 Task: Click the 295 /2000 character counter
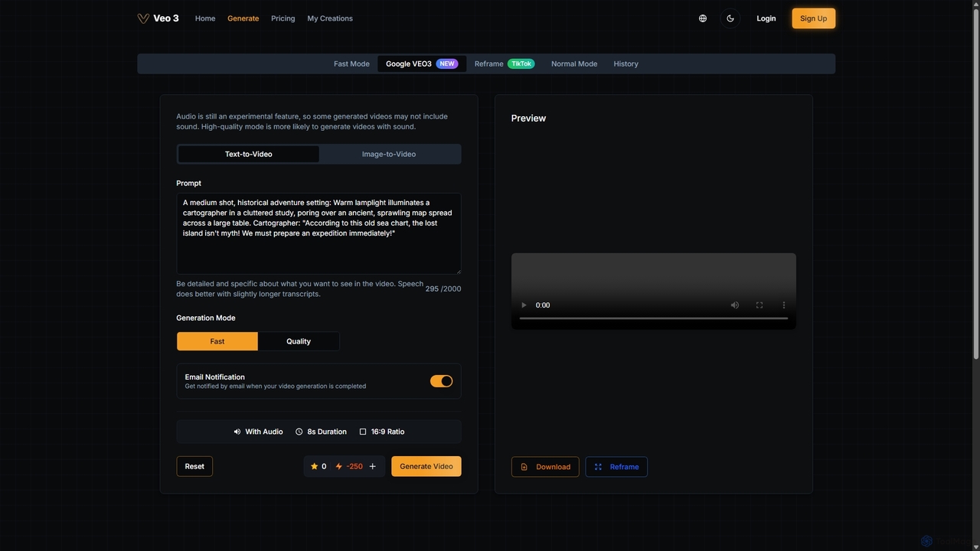[x=443, y=289]
